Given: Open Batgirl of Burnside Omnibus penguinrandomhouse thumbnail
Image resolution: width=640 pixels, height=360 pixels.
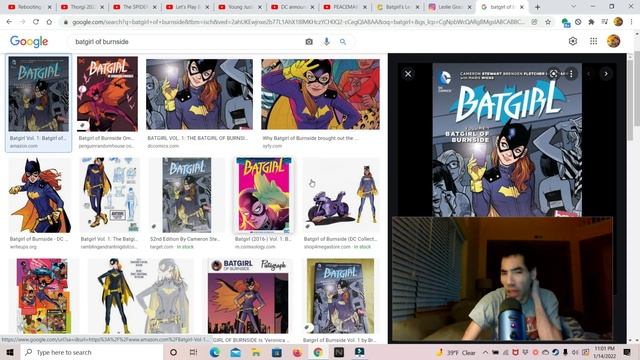Looking at the screenshot, I should (107, 95).
